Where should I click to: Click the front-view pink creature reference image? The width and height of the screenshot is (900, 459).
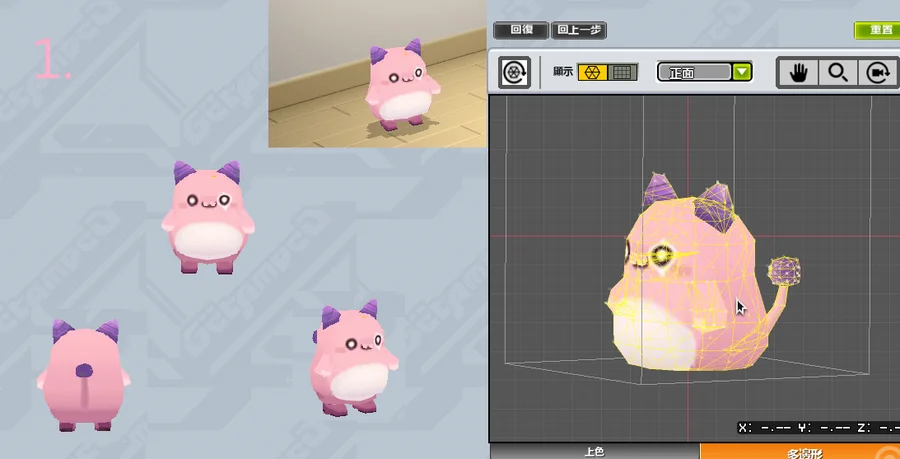[x=208, y=217]
